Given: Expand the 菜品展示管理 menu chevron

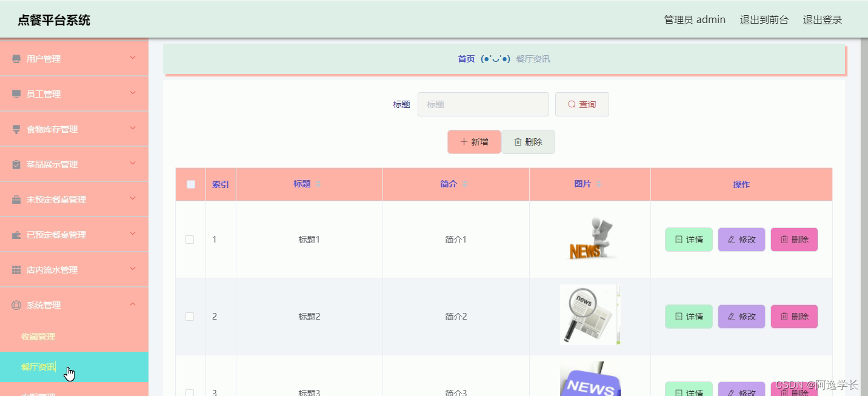Looking at the screenshot, I should (x=133, y=163).
